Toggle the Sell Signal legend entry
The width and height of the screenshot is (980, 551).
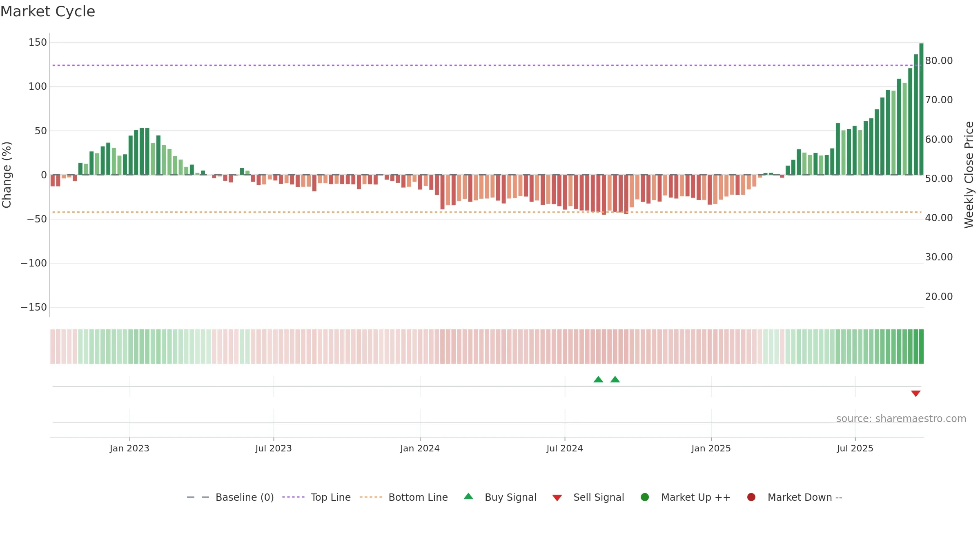coord(588,497)
